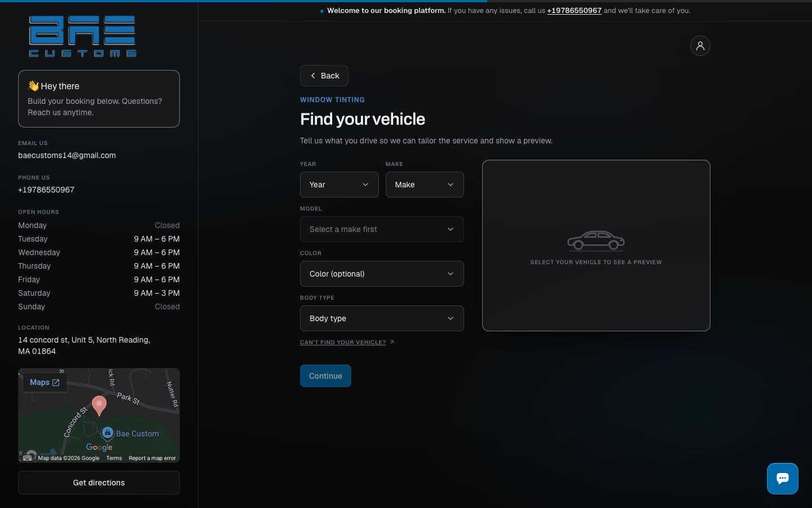Screen dimensions: 812x508
Task: Click the Bae Custom map marker icon
Action: pos(108,433)
